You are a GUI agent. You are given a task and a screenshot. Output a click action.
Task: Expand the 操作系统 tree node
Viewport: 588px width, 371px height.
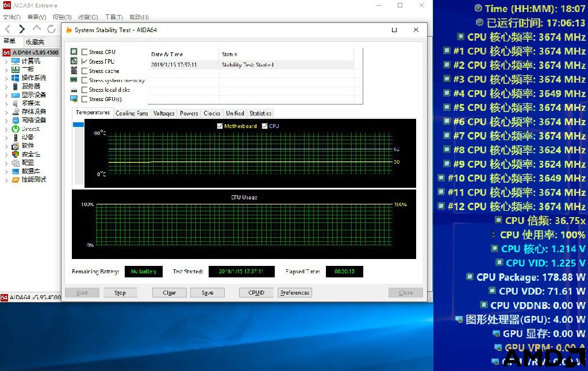[6, 78]
